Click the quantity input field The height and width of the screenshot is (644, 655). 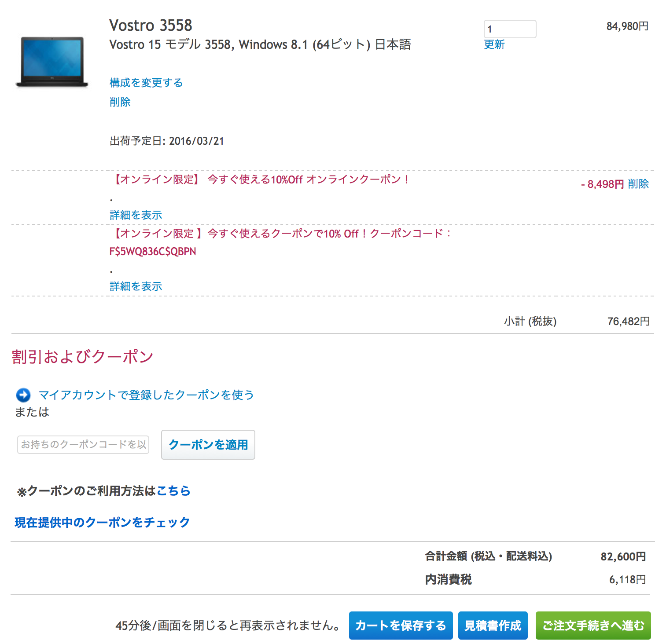[510, 29]
